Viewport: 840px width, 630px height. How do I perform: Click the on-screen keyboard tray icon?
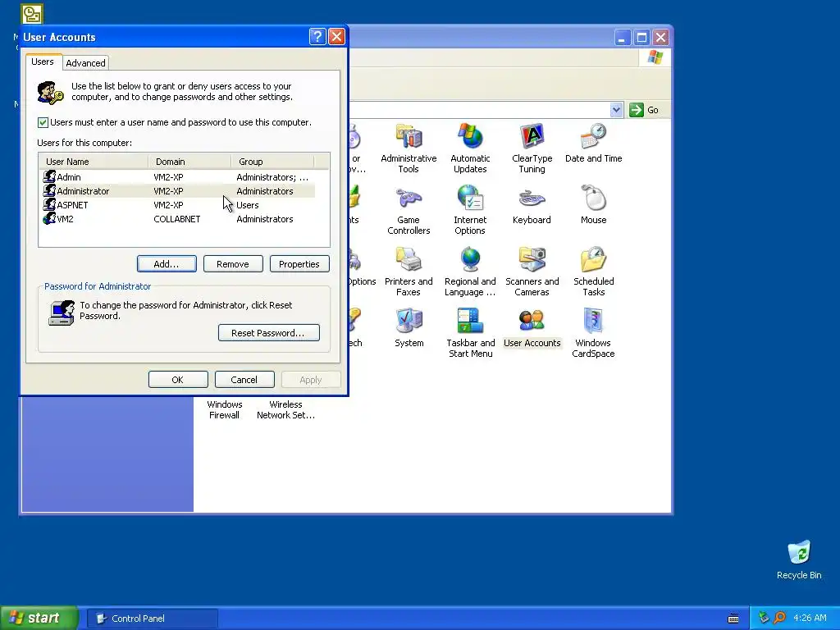click(733, 619)
